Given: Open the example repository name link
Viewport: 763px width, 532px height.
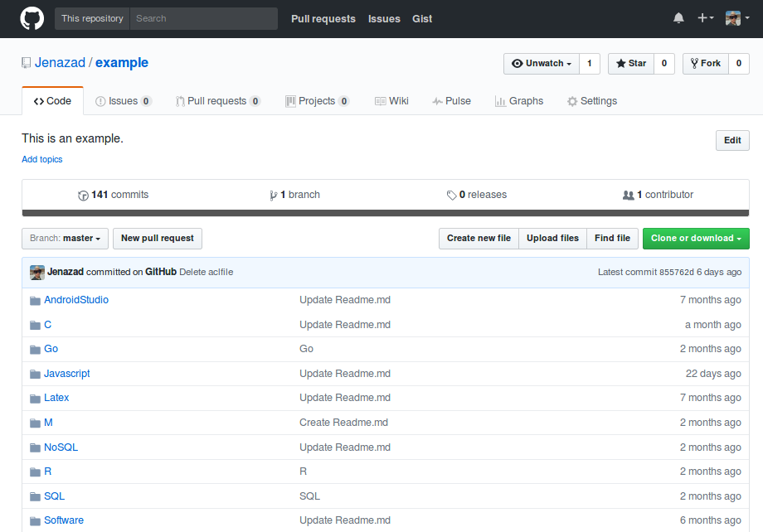Looking at the screenshot, I should (122, 63).
